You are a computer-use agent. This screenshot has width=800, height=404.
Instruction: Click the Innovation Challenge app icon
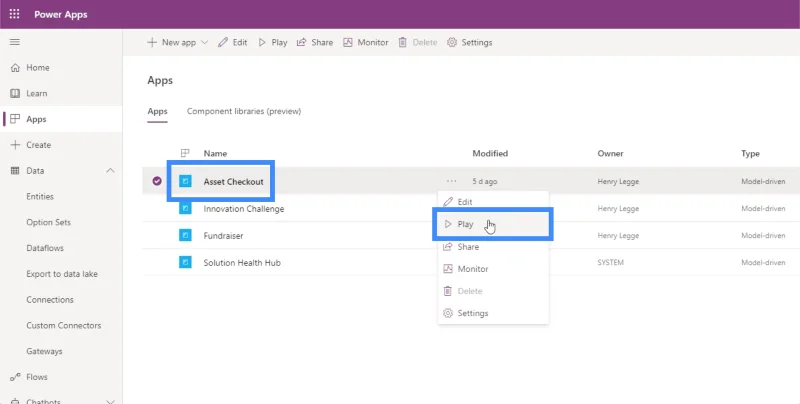[x=185, y=208]
